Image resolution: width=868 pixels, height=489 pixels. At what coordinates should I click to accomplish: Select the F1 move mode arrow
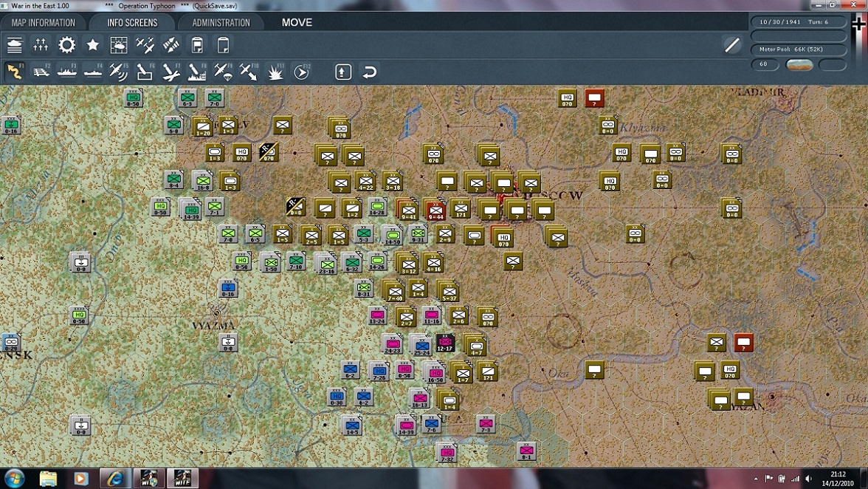15,72
